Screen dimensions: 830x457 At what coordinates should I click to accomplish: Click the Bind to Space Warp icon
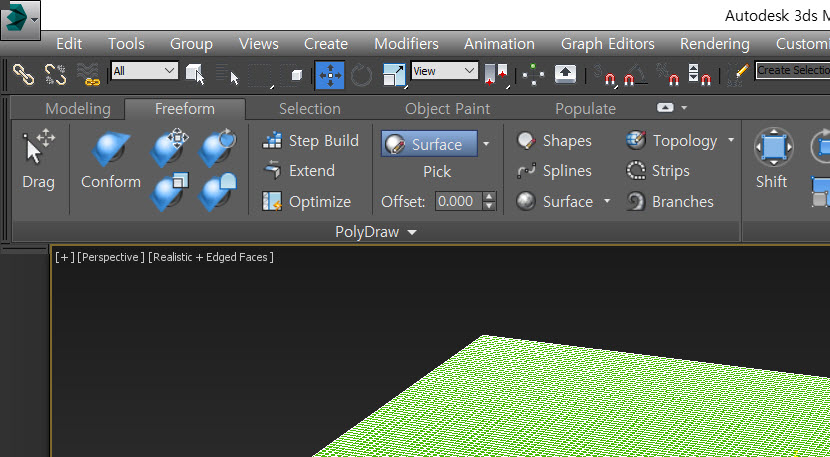[x=88, y=75]
